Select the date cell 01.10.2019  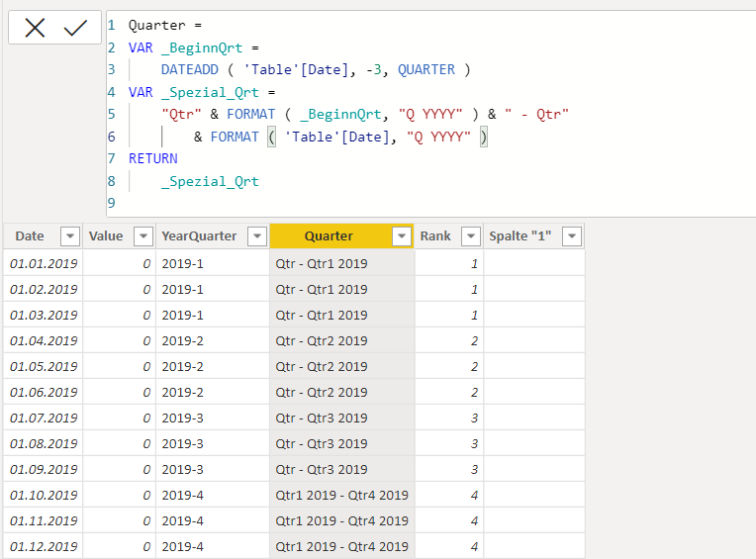(x=43, y=495)
